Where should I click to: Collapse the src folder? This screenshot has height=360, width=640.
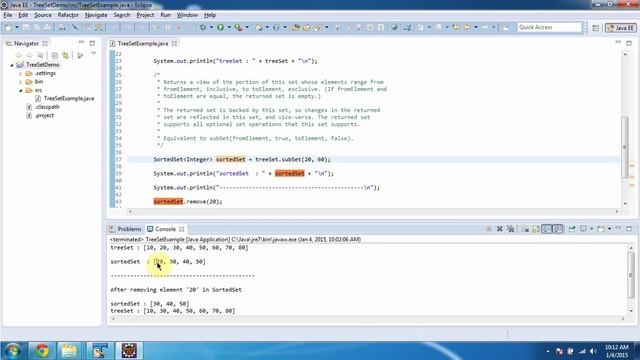click(21, 90)
